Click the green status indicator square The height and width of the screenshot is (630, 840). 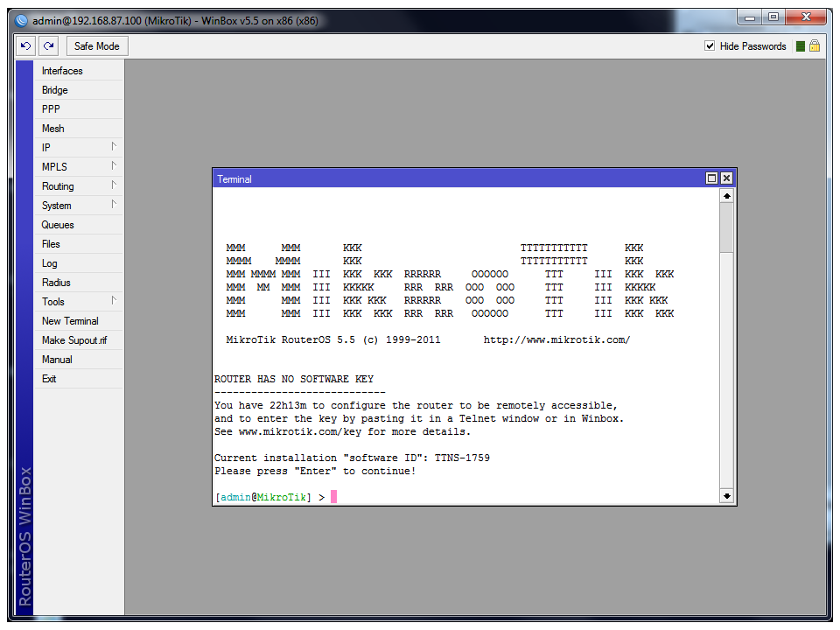800,45
